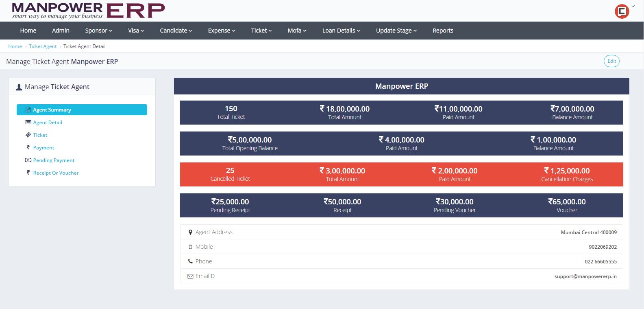Click the ₹18,00,000.00 Total Amount value
The height and width of the screenshot is (309, 644).
point(345,109)
